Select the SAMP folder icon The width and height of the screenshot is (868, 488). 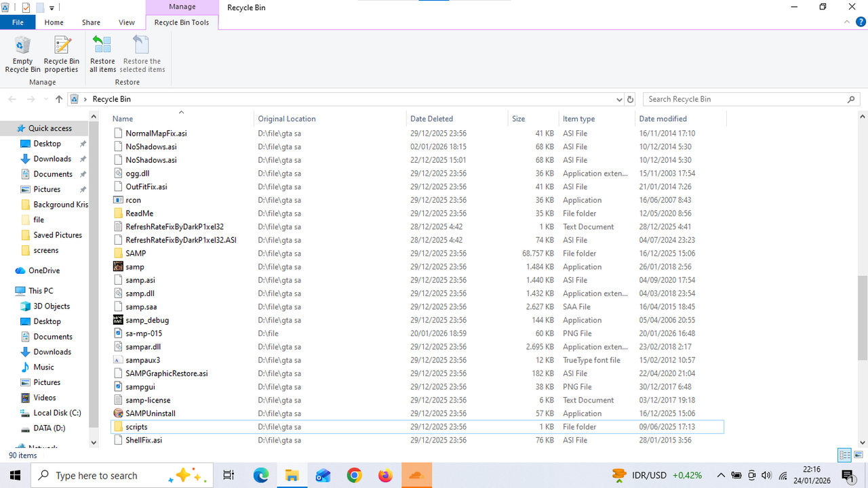(x=118, y=253)
